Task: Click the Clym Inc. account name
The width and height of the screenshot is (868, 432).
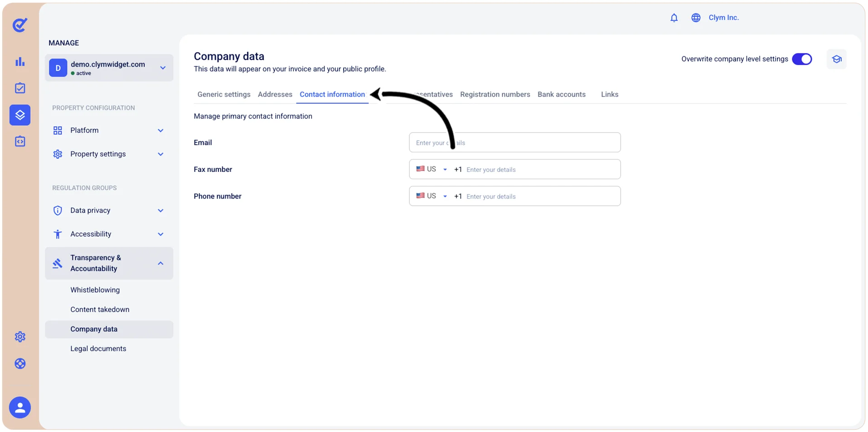Action: tap(724, 18)
